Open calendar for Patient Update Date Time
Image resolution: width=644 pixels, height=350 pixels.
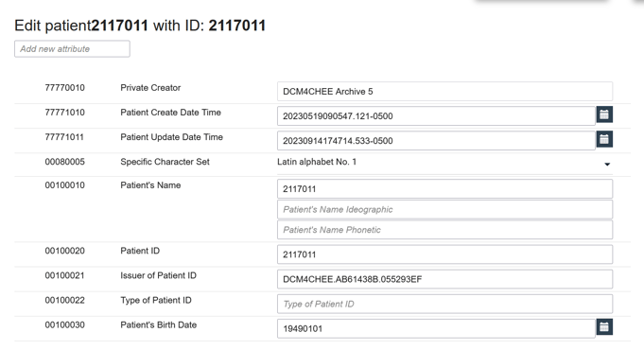point(604,139)
